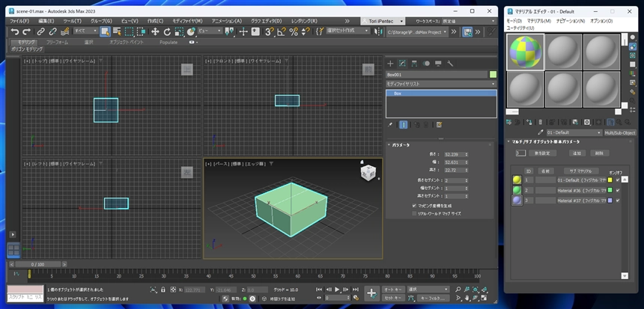Open the Create tab plus icon in command panel
Viewport: 644px width, 309px height.
(x=391, y=63)
